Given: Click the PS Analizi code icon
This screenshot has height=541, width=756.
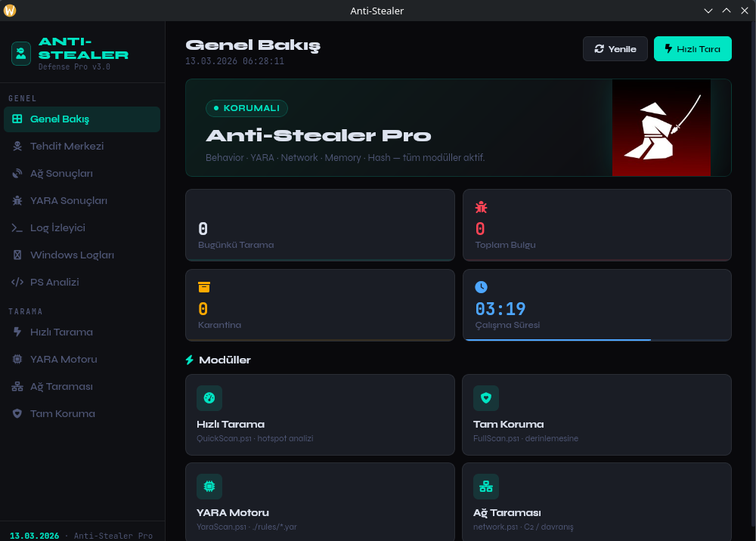Looking at the screenshot, I should coord(17,282).
